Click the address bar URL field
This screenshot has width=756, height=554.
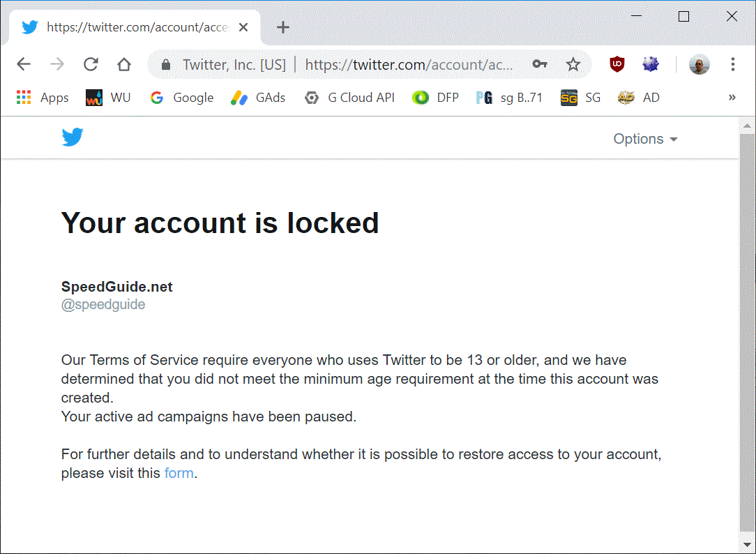[409, 64]
